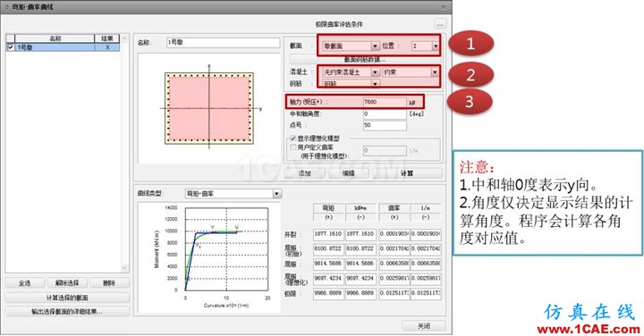
Task: Toggle the 显示理想化模型 checkbox
Action: pos(293,139)
